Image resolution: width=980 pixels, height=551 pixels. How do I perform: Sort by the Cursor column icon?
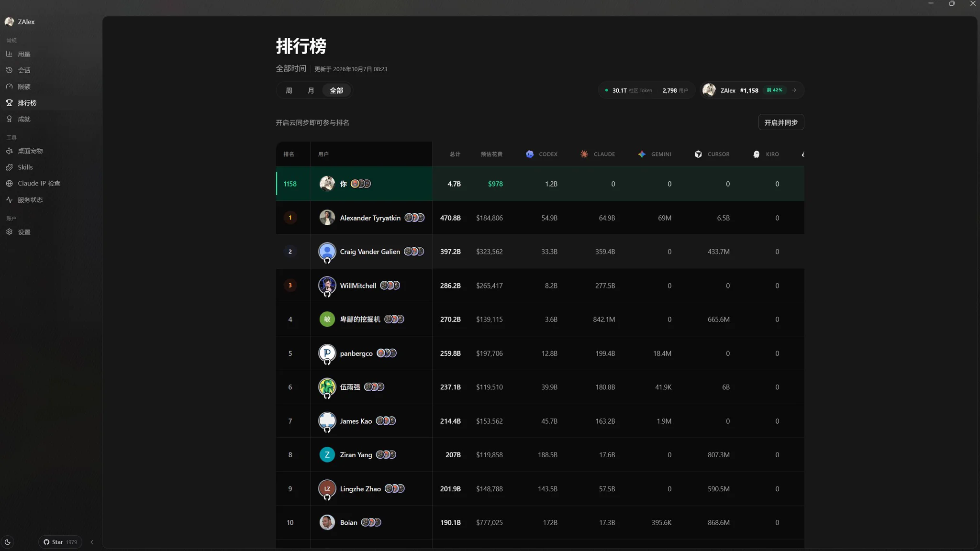(698, 154)
